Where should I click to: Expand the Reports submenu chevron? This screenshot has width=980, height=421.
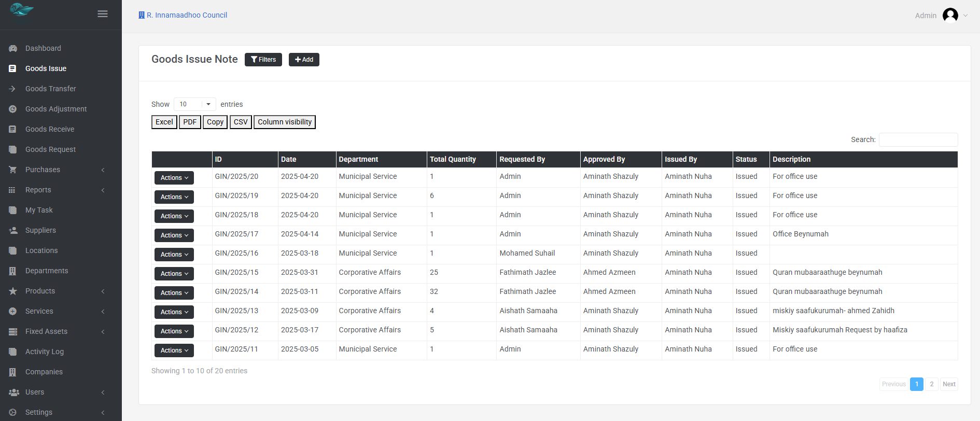click(103, 190)
